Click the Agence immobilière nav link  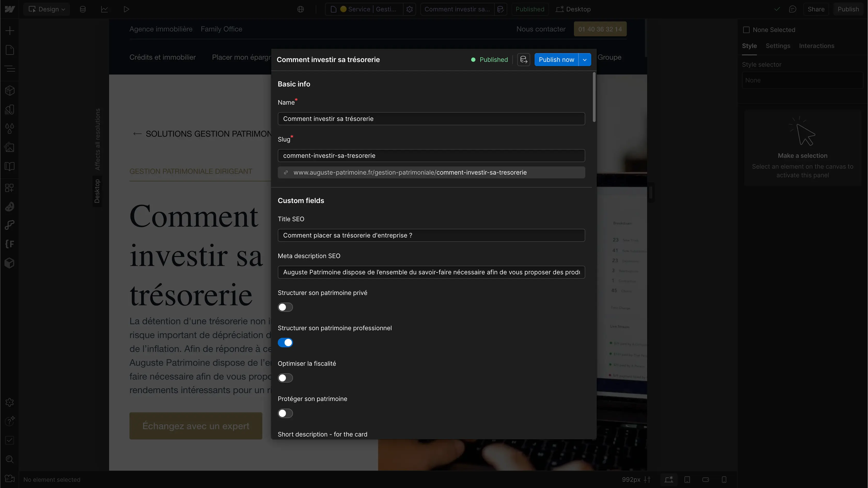161,29
